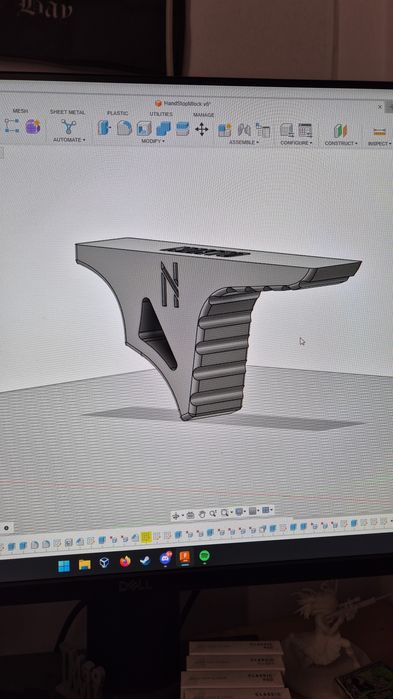Open File Explorer from the taskbar
The width and height of the screenshot is (393, 699).
(85, 565)
